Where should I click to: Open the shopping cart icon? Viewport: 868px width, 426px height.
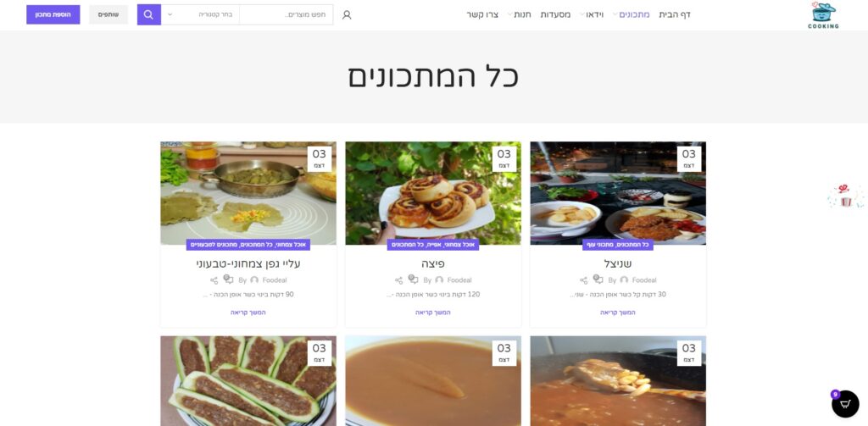845,404
